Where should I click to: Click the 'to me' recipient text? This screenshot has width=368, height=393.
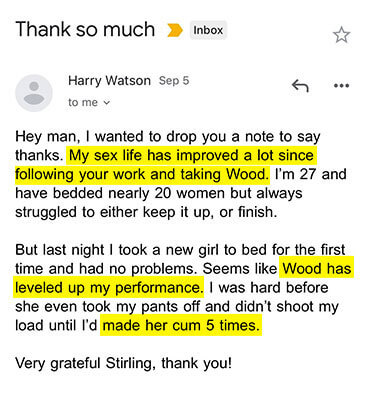pos(83,102)
